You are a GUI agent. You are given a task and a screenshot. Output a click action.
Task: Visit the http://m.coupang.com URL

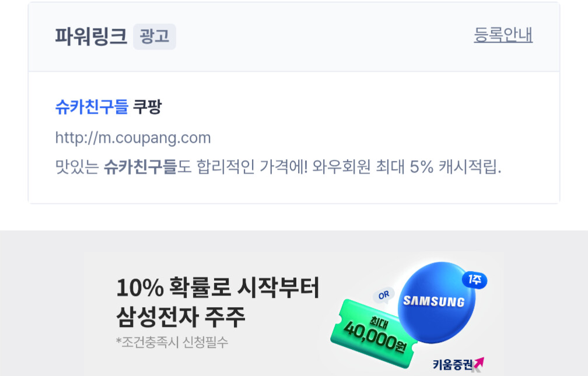coord(133,138)
